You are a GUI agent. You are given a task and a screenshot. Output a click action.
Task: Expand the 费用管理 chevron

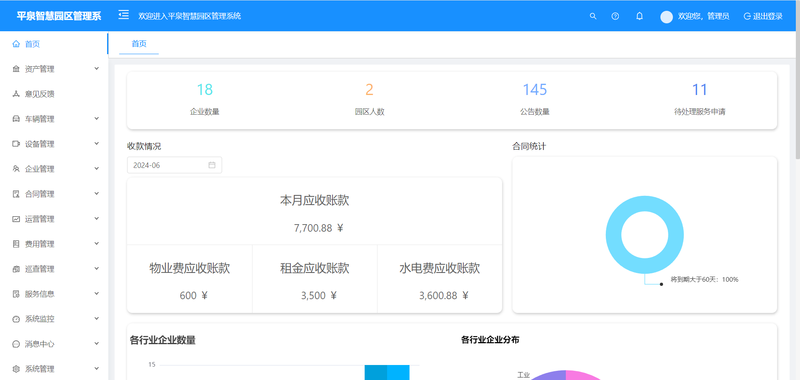[x=97, y=243]
